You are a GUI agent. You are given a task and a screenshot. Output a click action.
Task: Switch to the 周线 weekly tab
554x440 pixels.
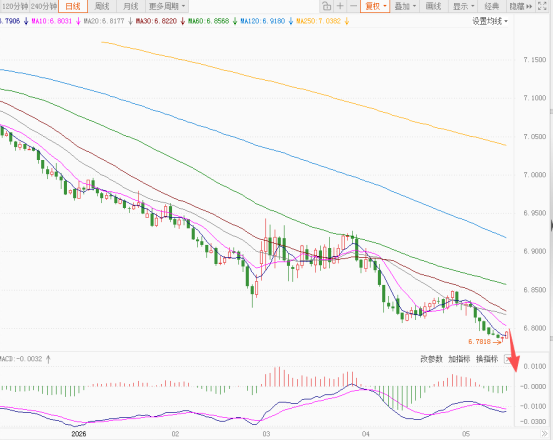pos(102,6)
